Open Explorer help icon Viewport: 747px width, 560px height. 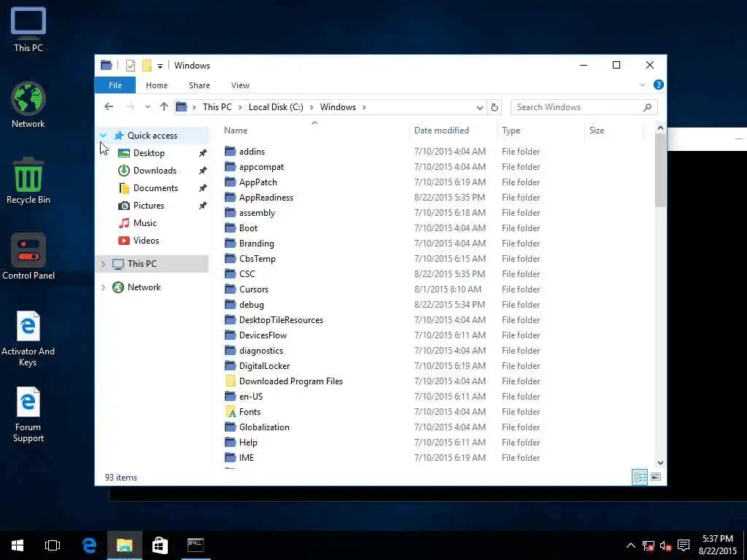pos(659,85)
